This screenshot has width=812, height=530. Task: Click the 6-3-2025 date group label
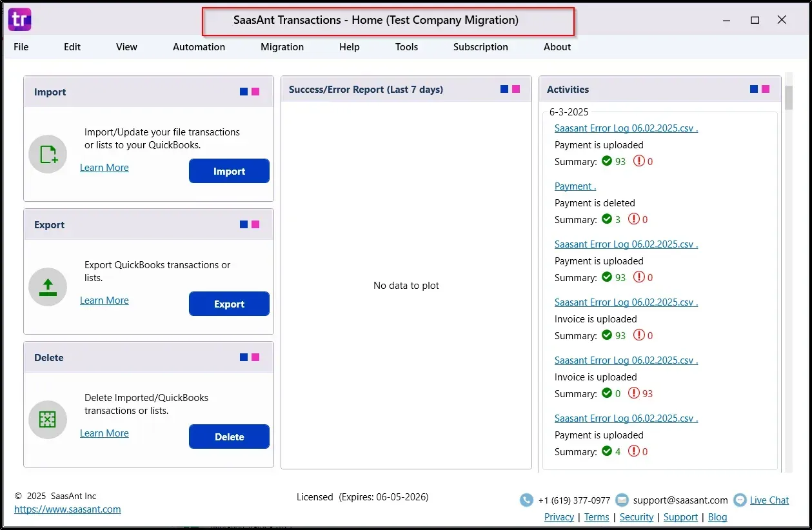[569, 112]
